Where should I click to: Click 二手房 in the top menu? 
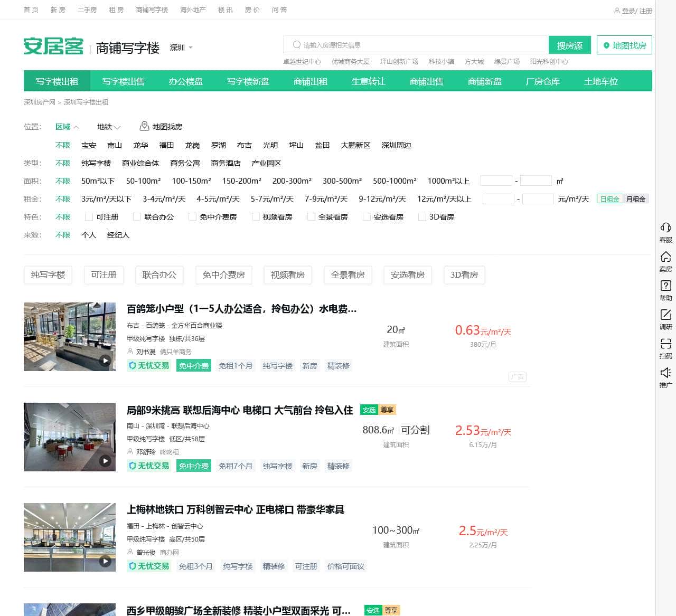pos(87,10)
